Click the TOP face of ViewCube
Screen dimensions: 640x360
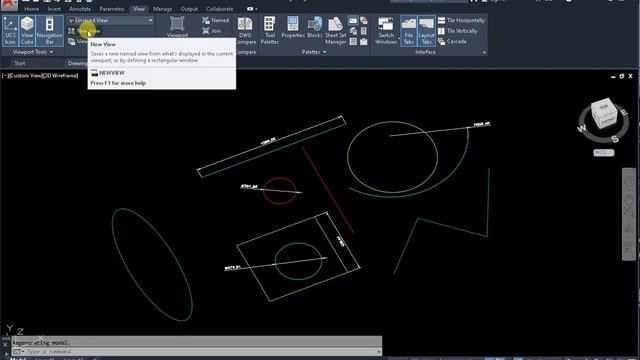[604, 107]
